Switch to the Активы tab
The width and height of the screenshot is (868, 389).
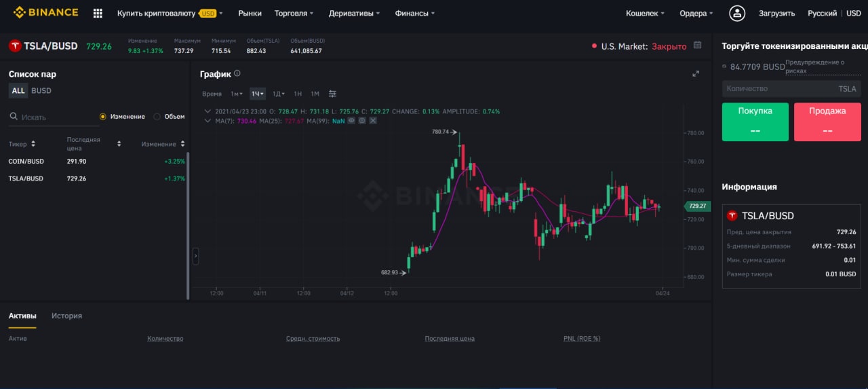point(22,316)
